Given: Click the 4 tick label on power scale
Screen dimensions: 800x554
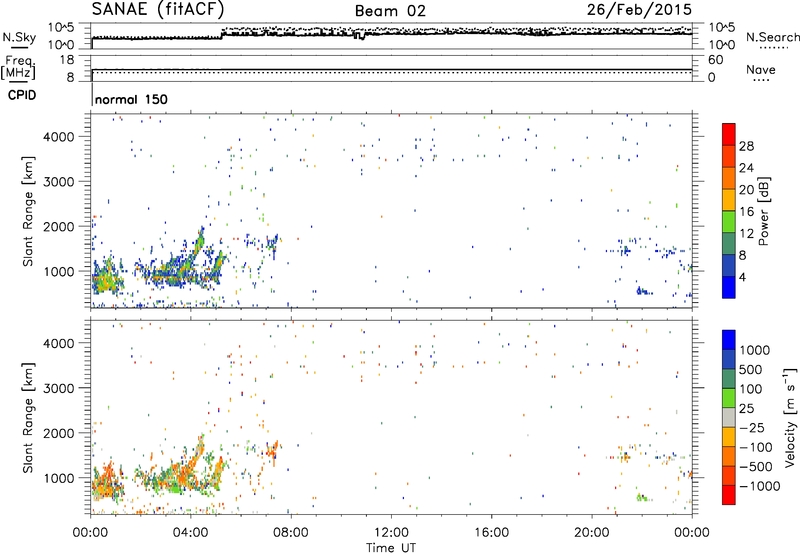Looking at the screenshot, I should pyautogui.click(x=743, y=277).
